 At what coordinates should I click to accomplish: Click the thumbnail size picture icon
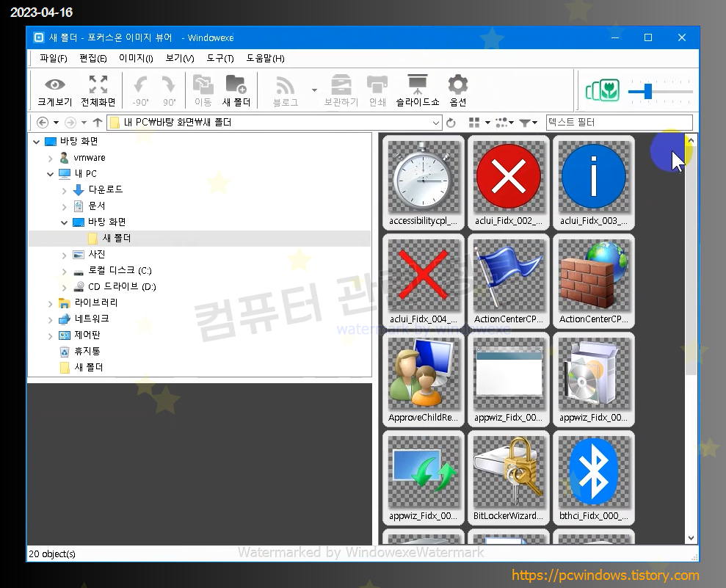[x=603, y=90]
